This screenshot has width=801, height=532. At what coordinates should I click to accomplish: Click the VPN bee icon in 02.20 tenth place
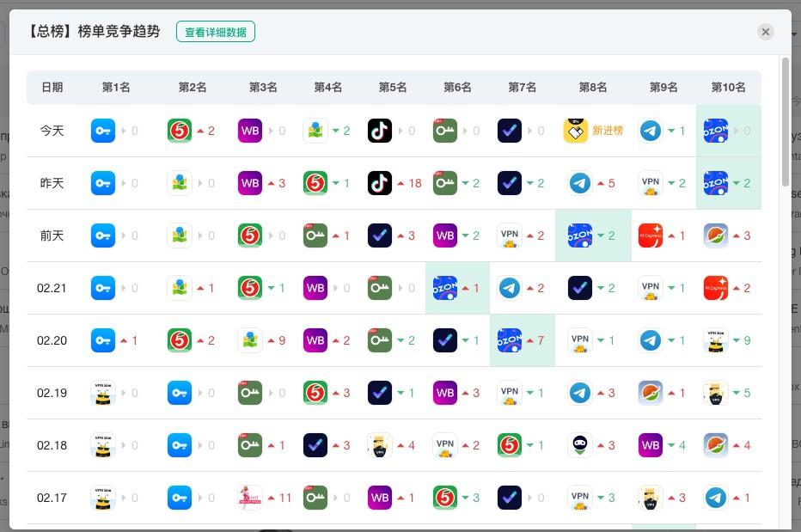coord(716,340)
